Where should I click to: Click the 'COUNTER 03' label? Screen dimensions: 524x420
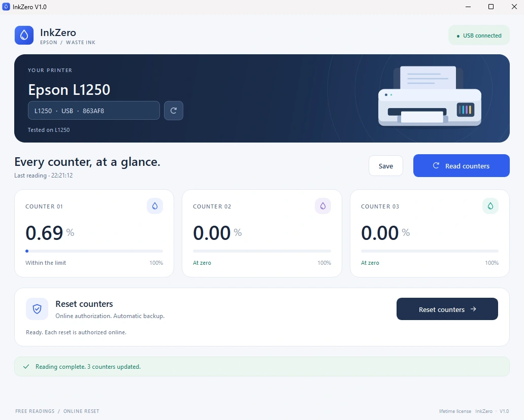coord(380,206)
